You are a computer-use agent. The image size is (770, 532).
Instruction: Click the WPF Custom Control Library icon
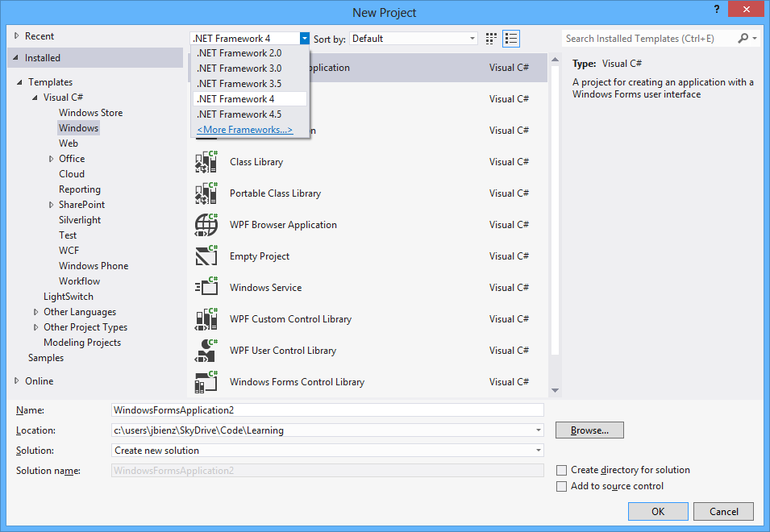[x=206, y=319]
